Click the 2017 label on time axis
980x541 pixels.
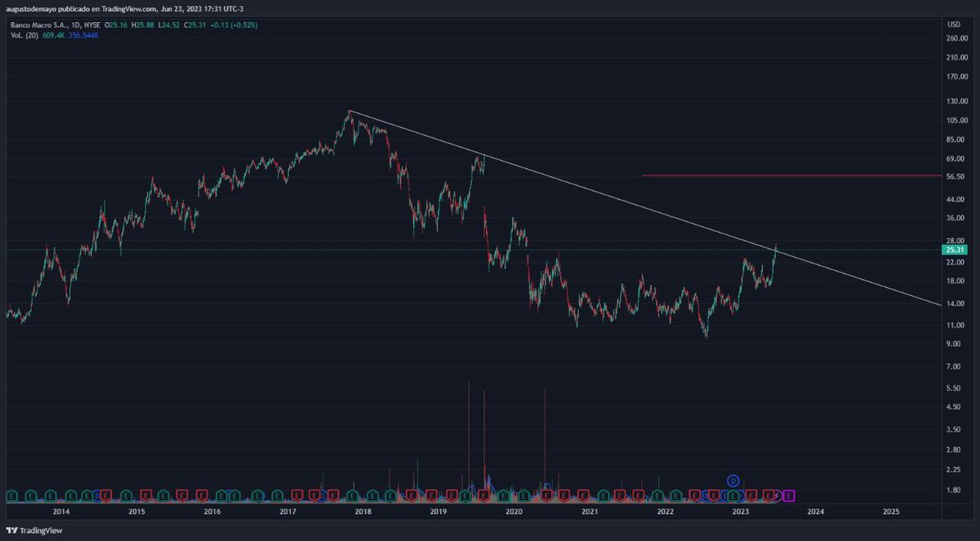(x=287, y=511)
